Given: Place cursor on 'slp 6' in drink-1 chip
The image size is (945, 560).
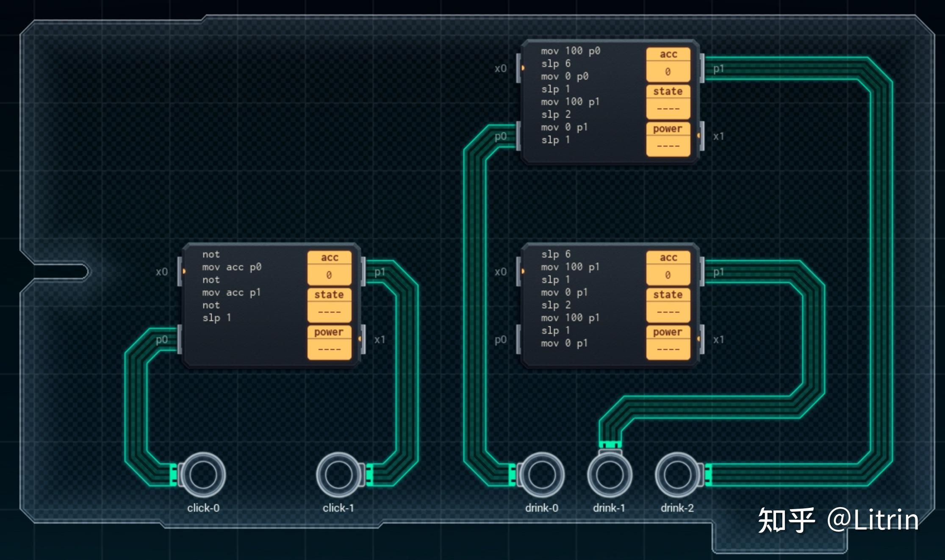Looking at the screenshot, I should click(556, 254).
